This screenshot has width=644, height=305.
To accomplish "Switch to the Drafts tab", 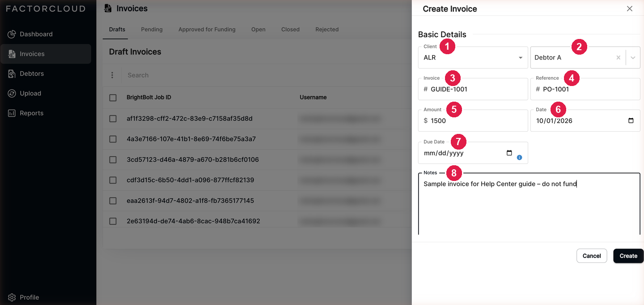I will tap(117, 29).
